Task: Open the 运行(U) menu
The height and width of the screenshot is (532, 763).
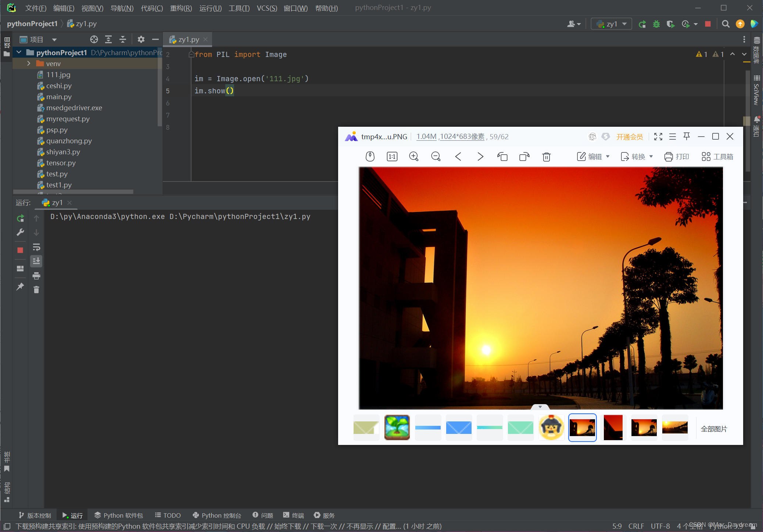Action: [x=210, y=8]
